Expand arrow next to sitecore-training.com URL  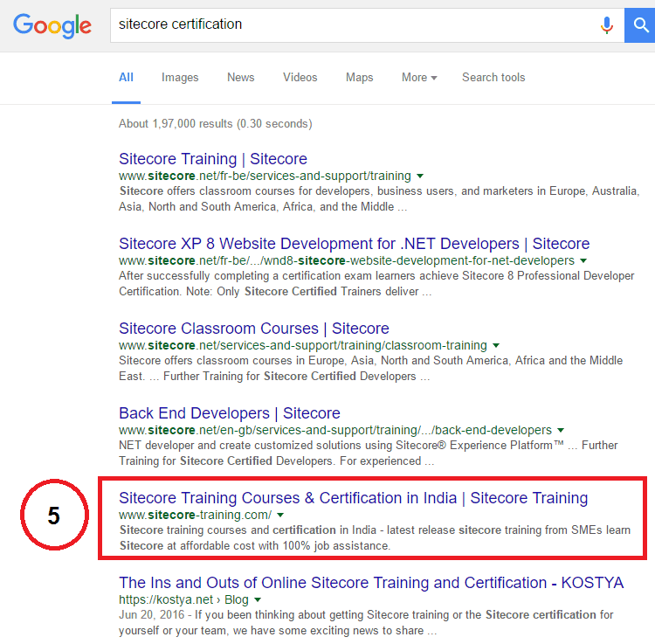click(280, 515)
